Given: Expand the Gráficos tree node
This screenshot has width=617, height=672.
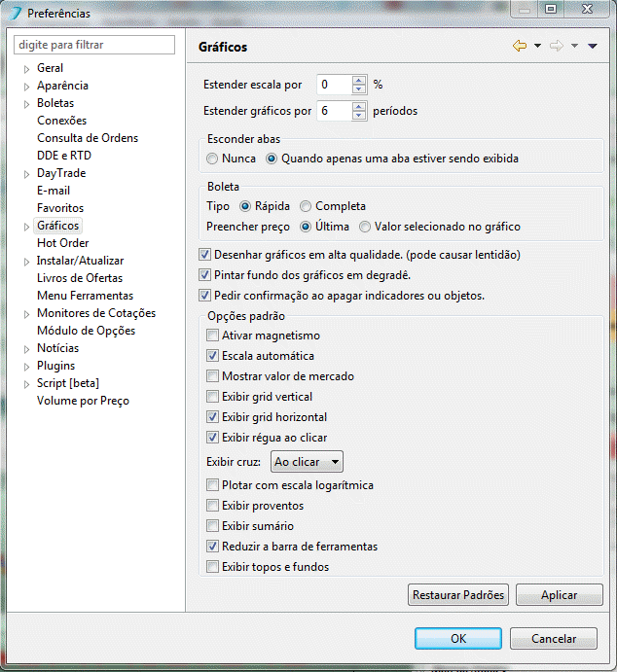Looking at the screenshot, I should (26, 227).
